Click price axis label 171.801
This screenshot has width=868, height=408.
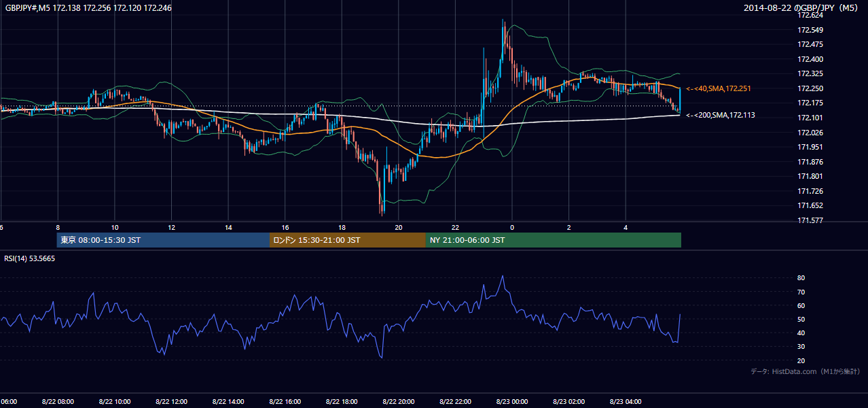point(811,176)
